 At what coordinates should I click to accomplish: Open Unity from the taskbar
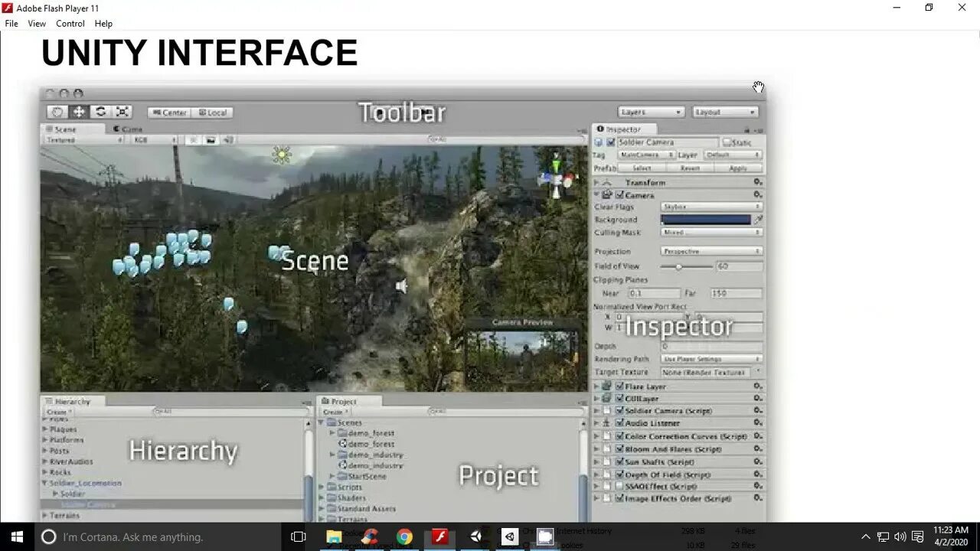click(x=476, y=536)
